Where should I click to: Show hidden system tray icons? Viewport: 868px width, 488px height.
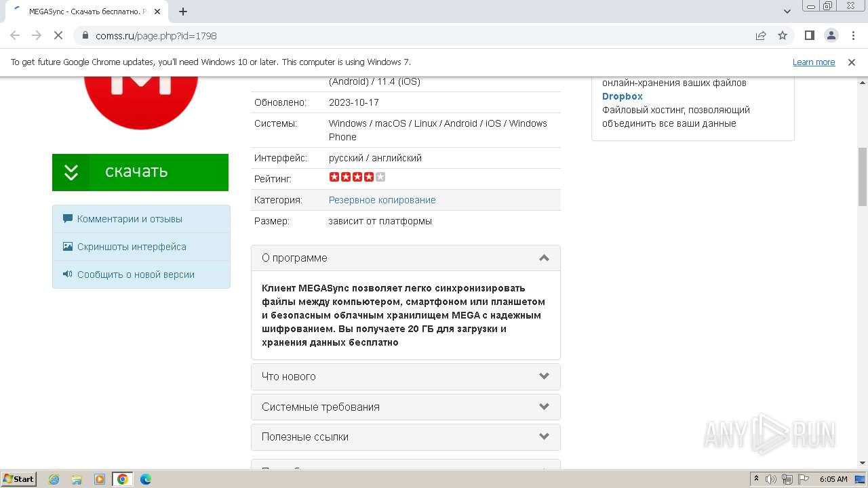pos(756,479)
